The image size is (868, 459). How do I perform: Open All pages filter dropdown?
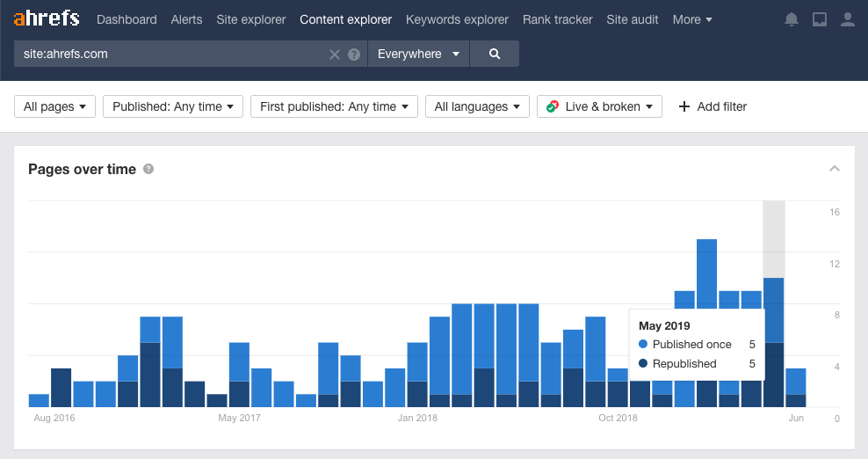[54, 106]
